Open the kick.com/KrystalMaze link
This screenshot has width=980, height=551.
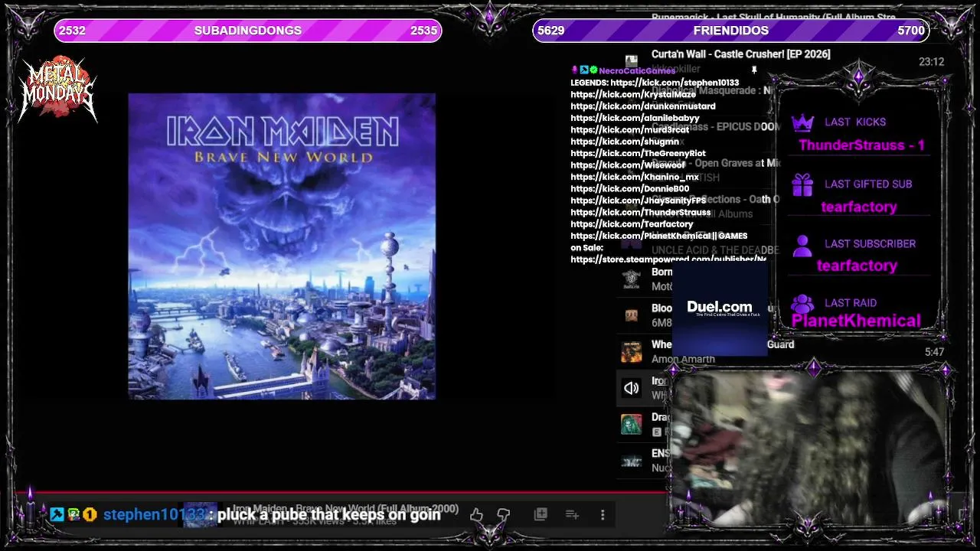[x=633, y=94]
